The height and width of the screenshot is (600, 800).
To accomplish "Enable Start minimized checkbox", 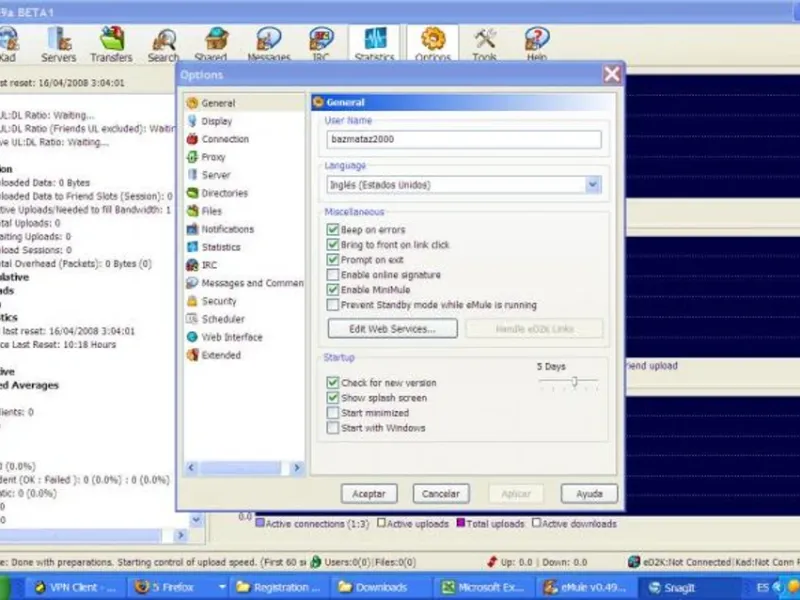I will click(333, 413).
